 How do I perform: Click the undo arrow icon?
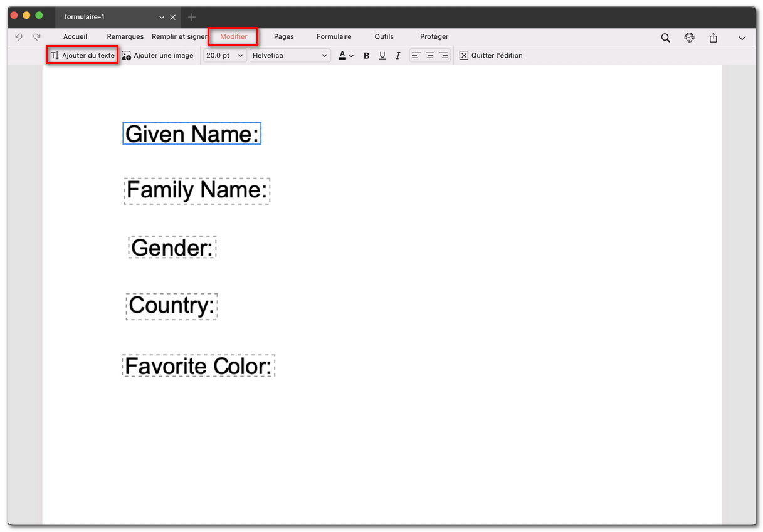pos(19,38)
